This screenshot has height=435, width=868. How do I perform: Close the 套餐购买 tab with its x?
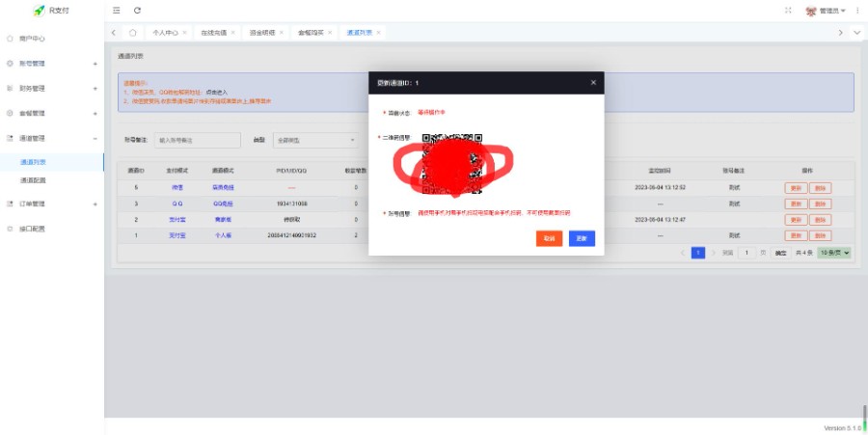tap(330, 33)
